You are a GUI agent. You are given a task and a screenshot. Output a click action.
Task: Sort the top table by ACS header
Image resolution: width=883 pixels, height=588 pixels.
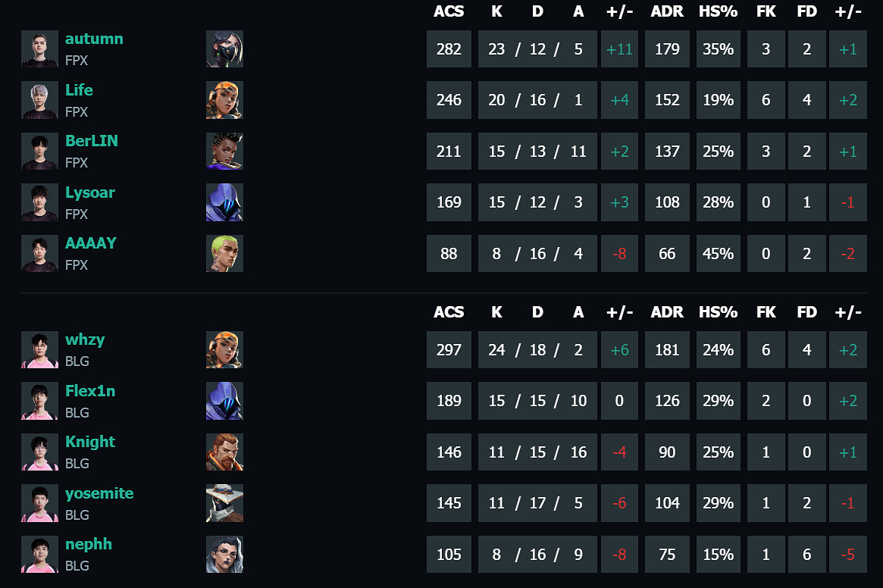tap(449, 11)
